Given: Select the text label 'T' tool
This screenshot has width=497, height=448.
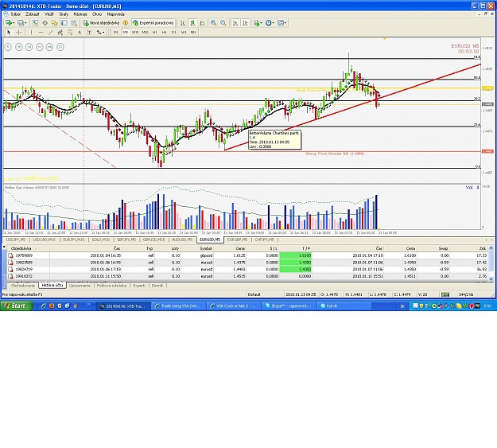Looking at the screenshot, I should [x=89, y=32].
